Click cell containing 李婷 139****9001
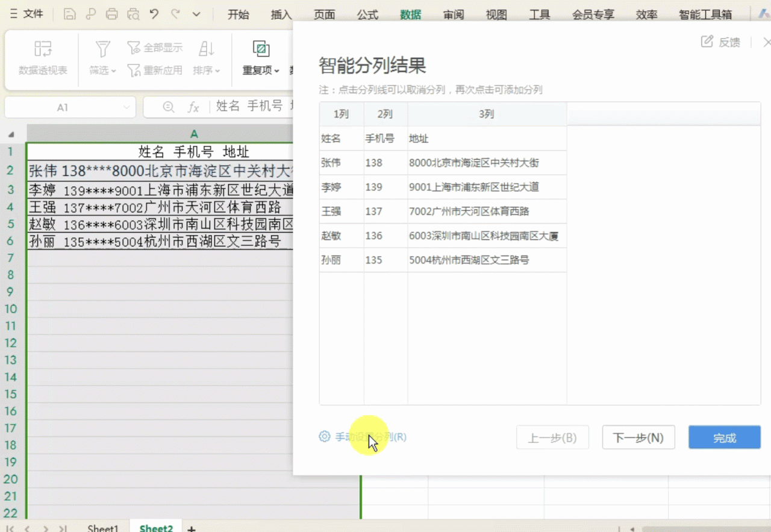771x532 pixels. [160, 190]
